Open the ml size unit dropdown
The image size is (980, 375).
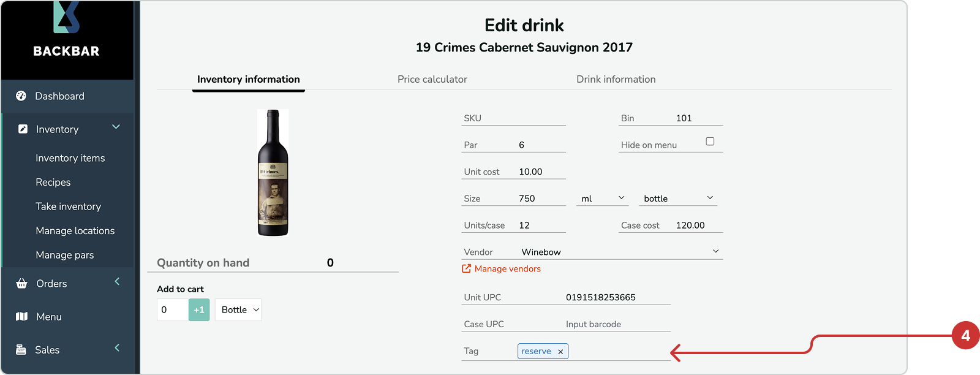tap(603, 199)
